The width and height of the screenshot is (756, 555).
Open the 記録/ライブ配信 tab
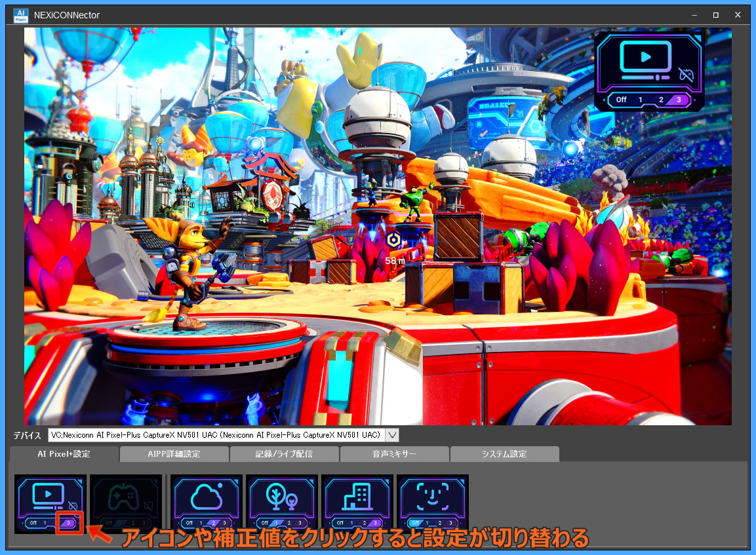[284, 454]
